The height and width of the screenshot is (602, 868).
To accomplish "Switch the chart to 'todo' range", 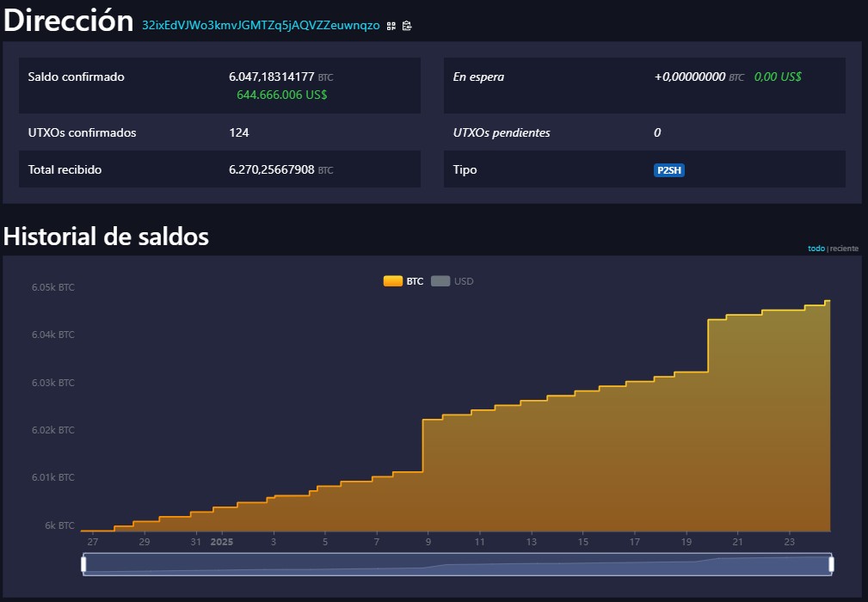I will point(816,249).
